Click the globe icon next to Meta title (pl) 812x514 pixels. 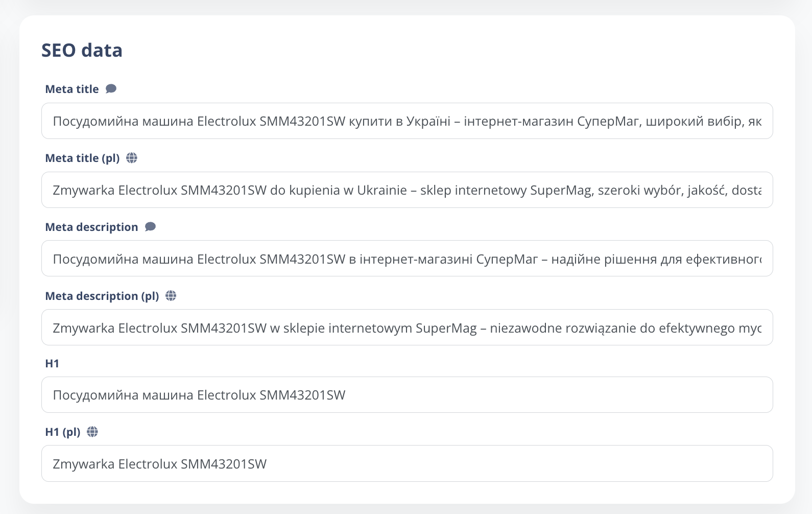[132, 158]
